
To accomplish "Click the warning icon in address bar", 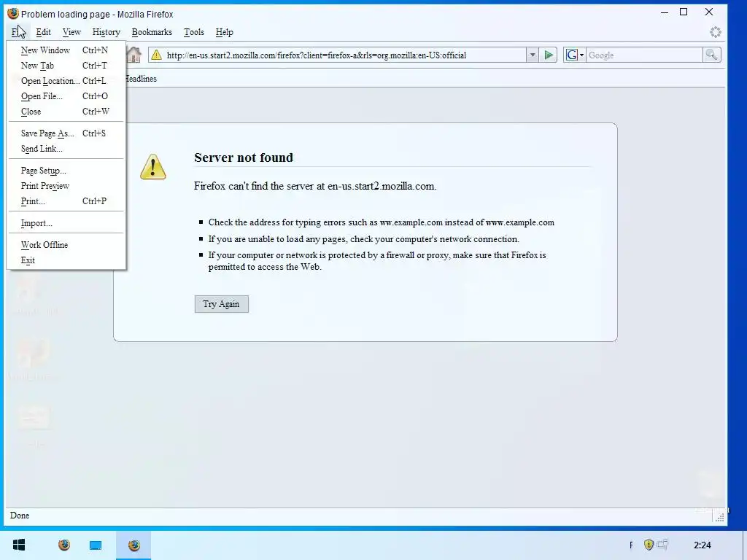I will click(x=156, y=55).
